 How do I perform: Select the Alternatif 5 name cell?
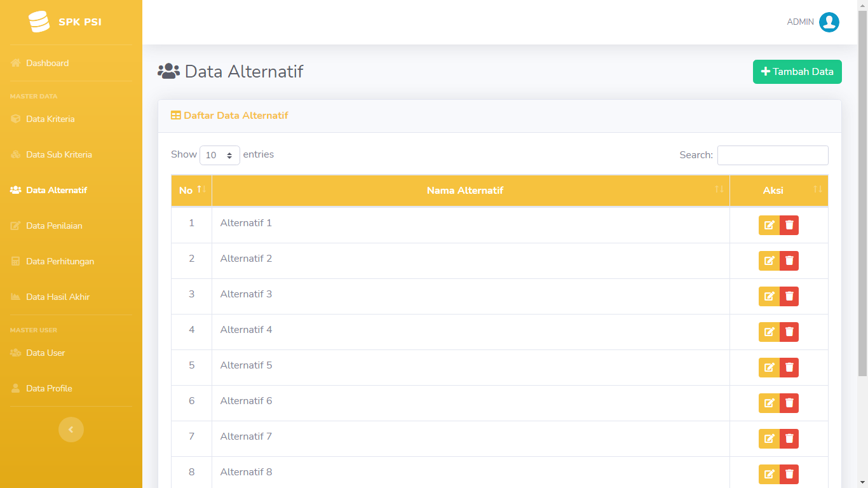tap(471, 367)
